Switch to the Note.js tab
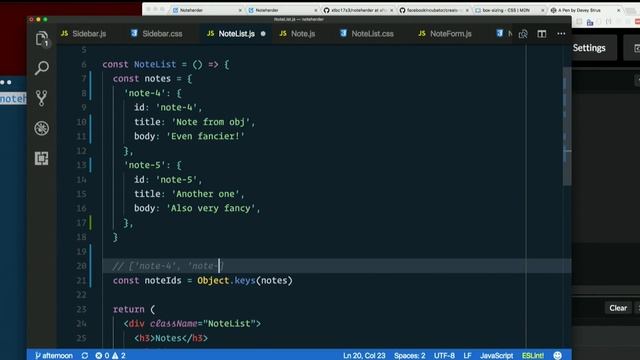 pyautogui.click(x=298, y=34)
